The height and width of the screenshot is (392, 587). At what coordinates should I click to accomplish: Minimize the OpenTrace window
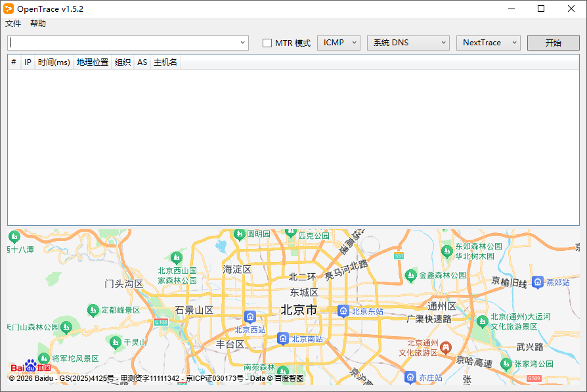511,9
